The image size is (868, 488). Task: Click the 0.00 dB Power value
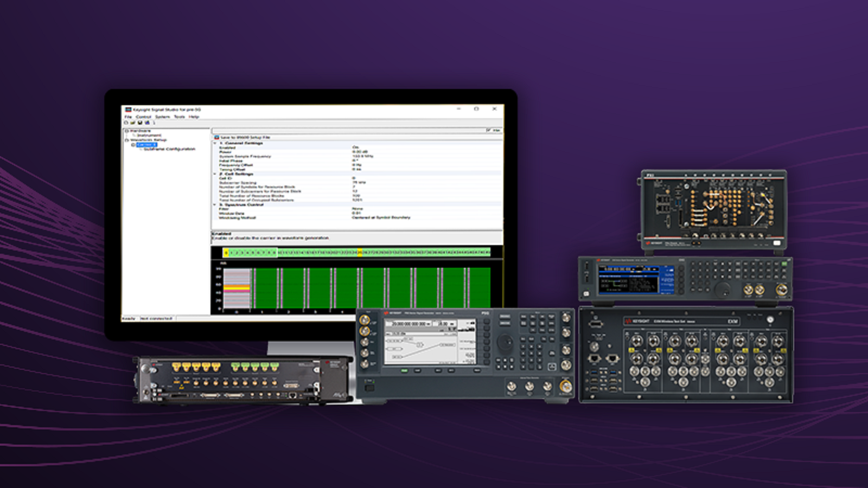pos(360,152)
